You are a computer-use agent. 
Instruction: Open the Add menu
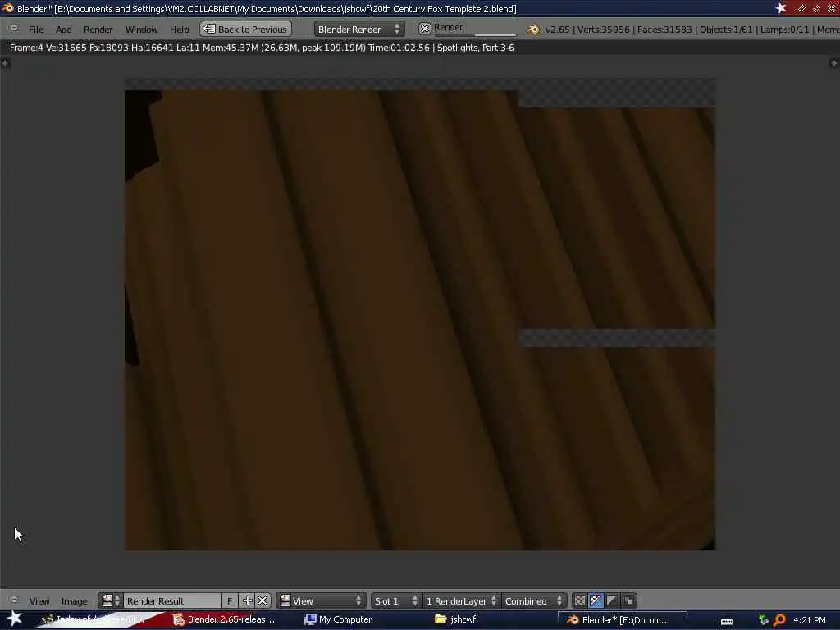pyautogui.click(x=63, y=30)
